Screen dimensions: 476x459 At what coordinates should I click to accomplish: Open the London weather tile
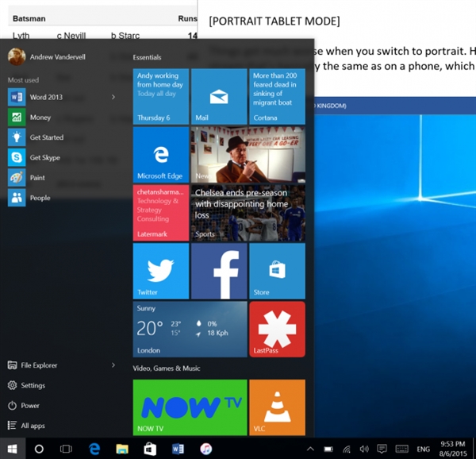tap(190, 329)
